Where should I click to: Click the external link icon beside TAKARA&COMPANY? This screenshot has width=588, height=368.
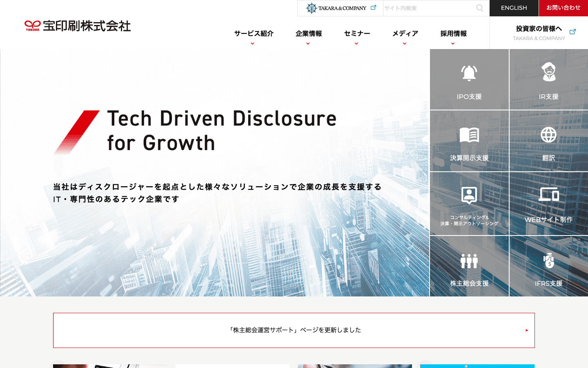tap(373, 7)
